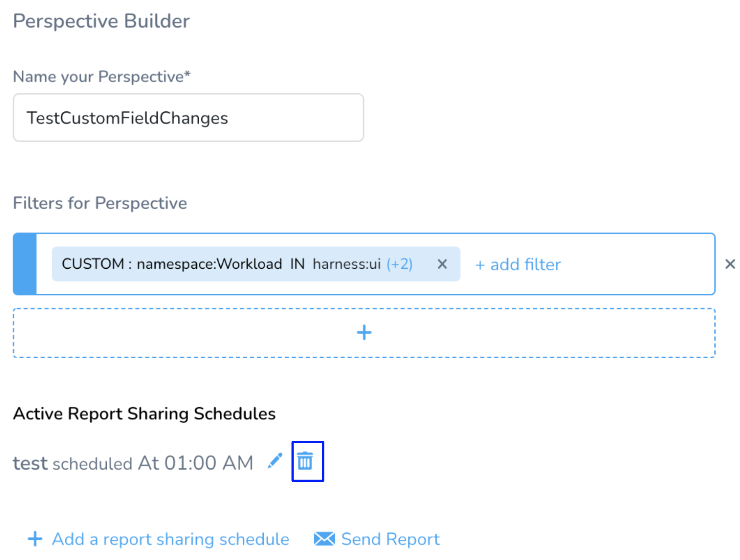
Task: Click the envelope icon beside Send Report
Action: pyautogui.click(x=324, y=539)
